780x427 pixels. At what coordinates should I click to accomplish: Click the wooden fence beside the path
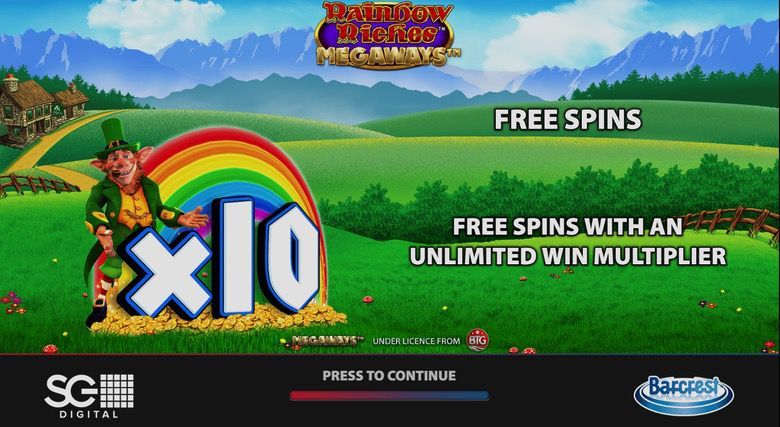tap(39, 184)
